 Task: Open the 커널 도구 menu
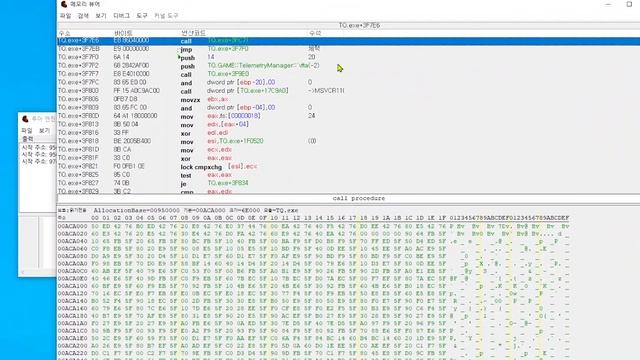(166, 16)
